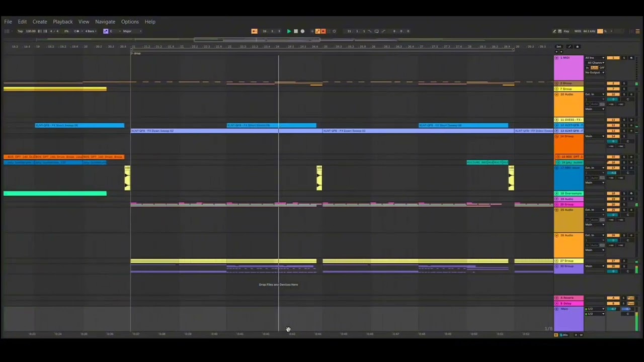Toggle the Computer MIDI Keyboard icon
Image resolution: width=644 pixels, height=362 pixels.
coord(559,31)
